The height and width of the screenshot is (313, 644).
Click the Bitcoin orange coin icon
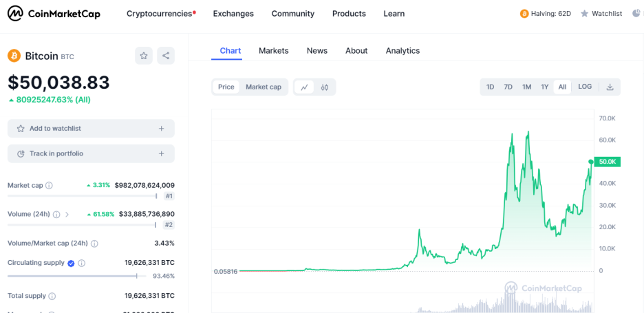[x=14, y=56]
